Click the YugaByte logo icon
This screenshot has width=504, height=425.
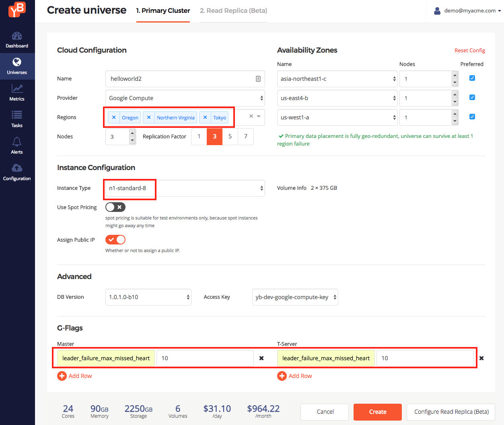point(17,10)
